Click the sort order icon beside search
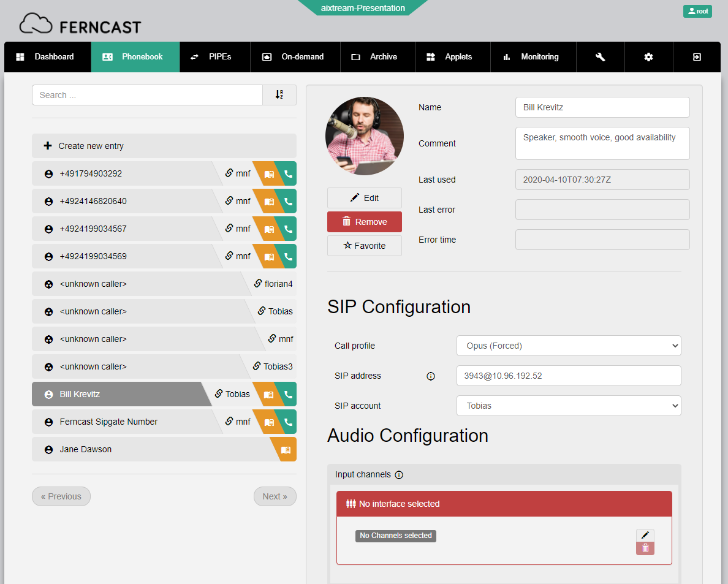Image resolution: width=728 pixels, height=584 pixels. (x=279, y=95)
